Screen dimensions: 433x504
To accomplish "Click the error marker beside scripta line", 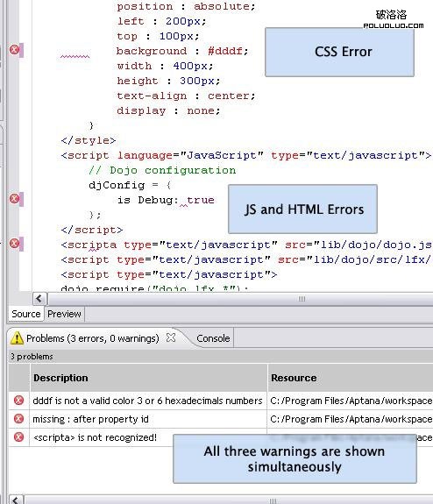I will click(x=15, y=244).
